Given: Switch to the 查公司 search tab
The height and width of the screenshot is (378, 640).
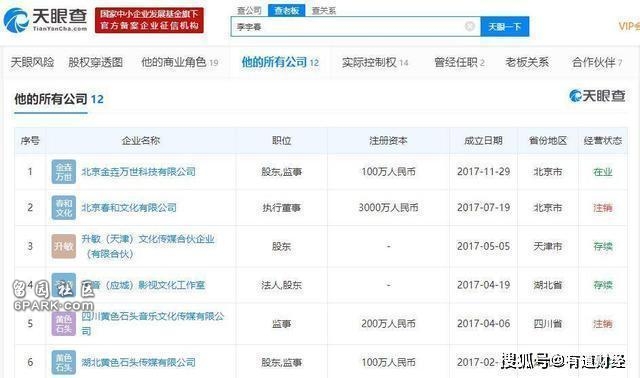Looking at the screenshot, I should 249,10.
